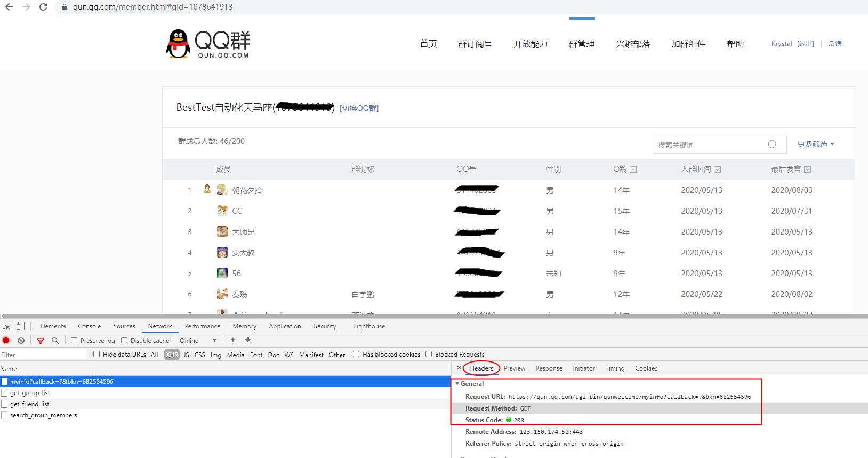868x458 pixels.
Task: Click the browser address bar URL
Action: (x=153, y=7)
